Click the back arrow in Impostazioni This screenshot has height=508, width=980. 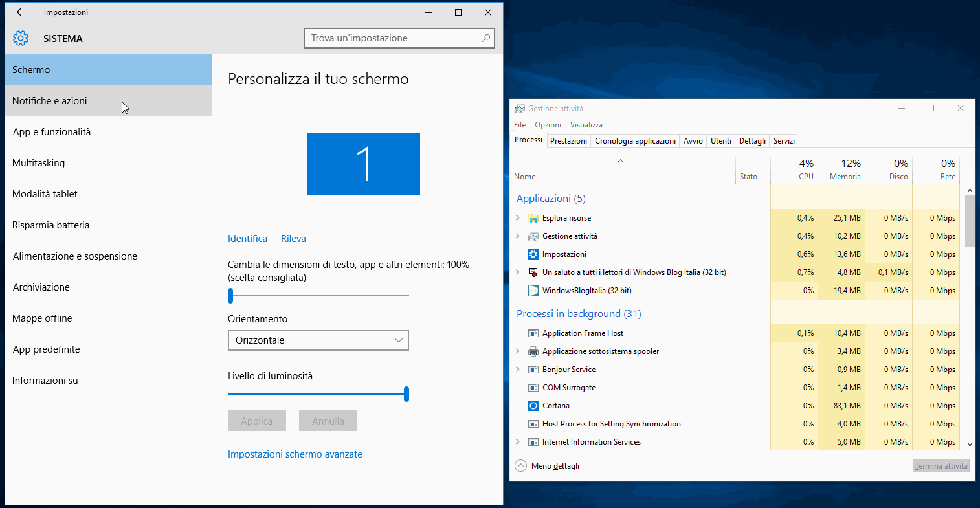(21, 12)
